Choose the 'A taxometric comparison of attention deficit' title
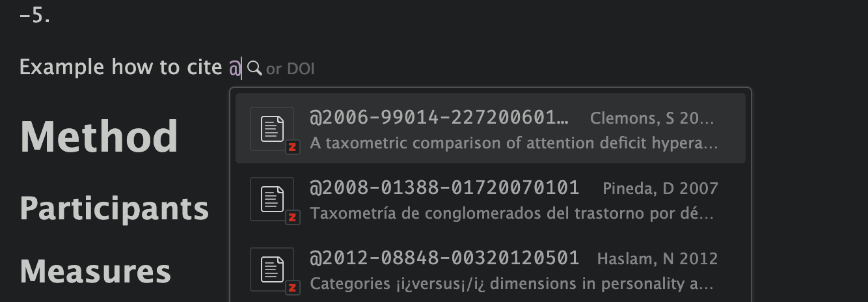868x302 pixels. pyautogui.click(x=513, y=143)
